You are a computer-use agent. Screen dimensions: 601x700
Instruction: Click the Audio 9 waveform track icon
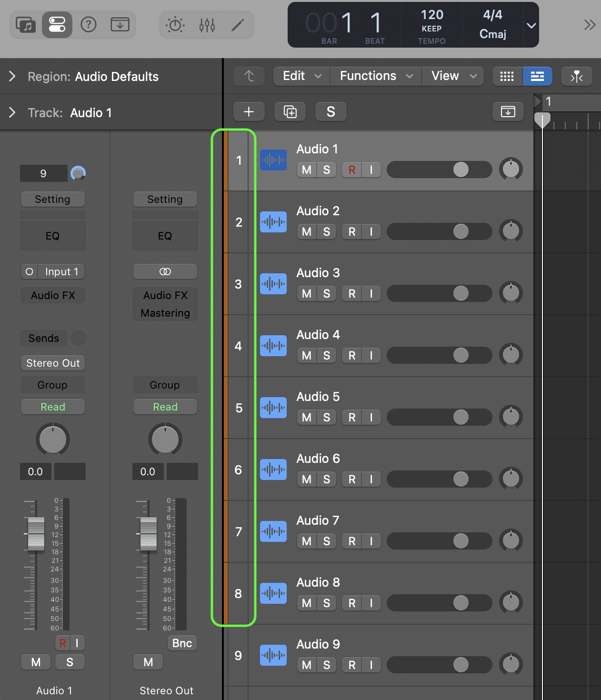273,655
